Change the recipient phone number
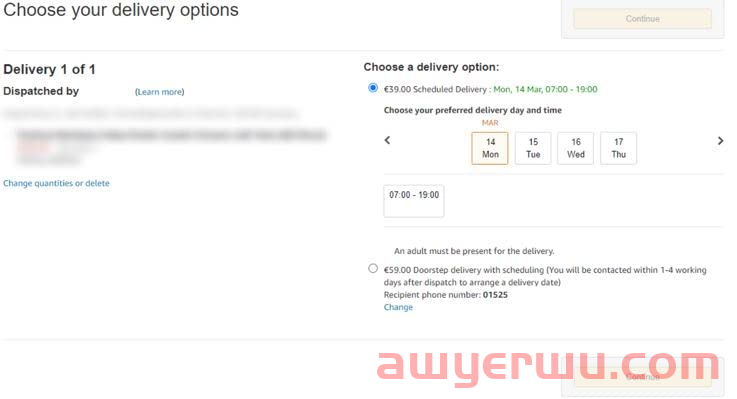Image resolution: width=737 pixels, height=399 pixels. point(398,307)
